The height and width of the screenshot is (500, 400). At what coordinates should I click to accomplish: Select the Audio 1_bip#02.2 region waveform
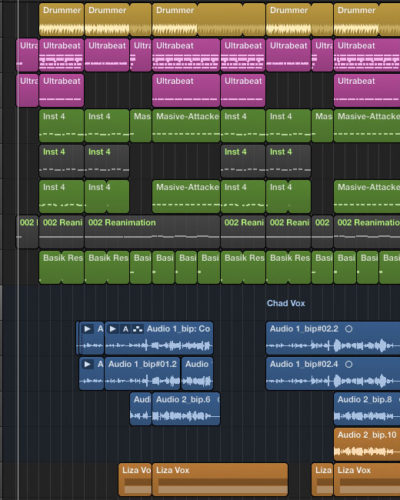pyautogui.click(x=333, y=345)
